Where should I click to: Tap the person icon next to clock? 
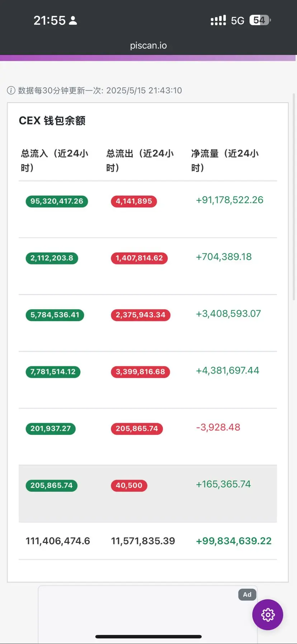click(x=73, y=20)
